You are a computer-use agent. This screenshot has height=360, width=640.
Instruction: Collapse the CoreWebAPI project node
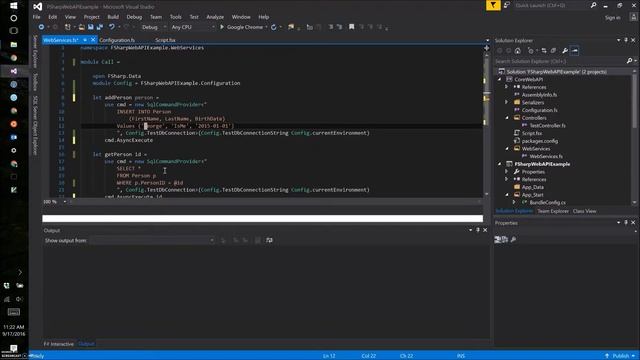point(500,80)
